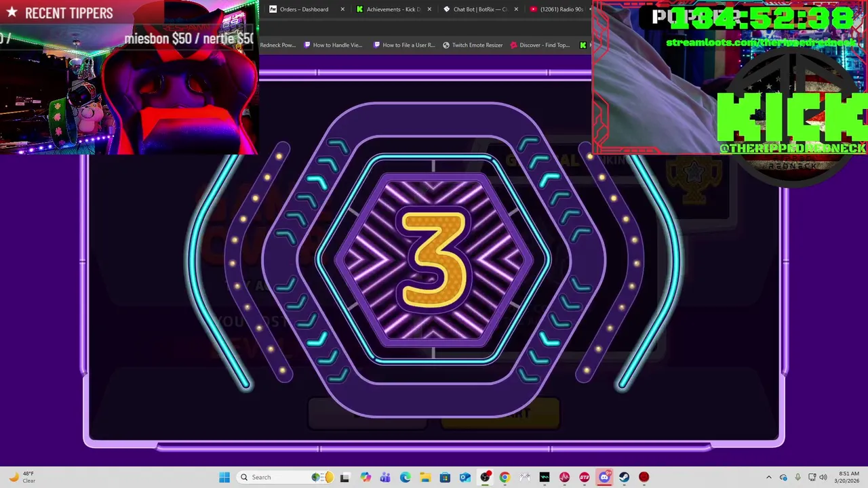
Task: Open How to File a User R... bookmark
Action: (404, 45)
